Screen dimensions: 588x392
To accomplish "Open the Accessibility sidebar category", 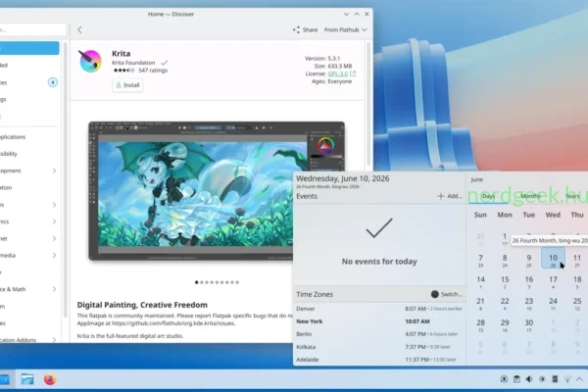I will point(29,154).
